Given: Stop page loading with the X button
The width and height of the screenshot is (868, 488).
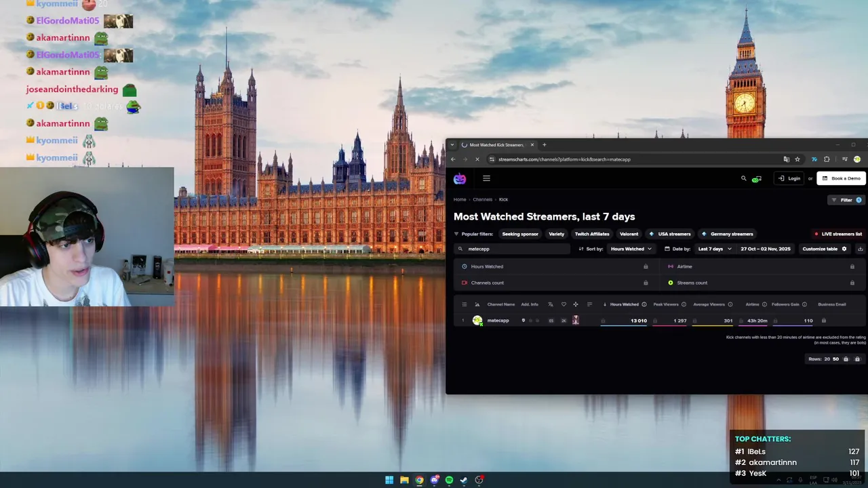Looking at the screenshot, I should point(477,159).
